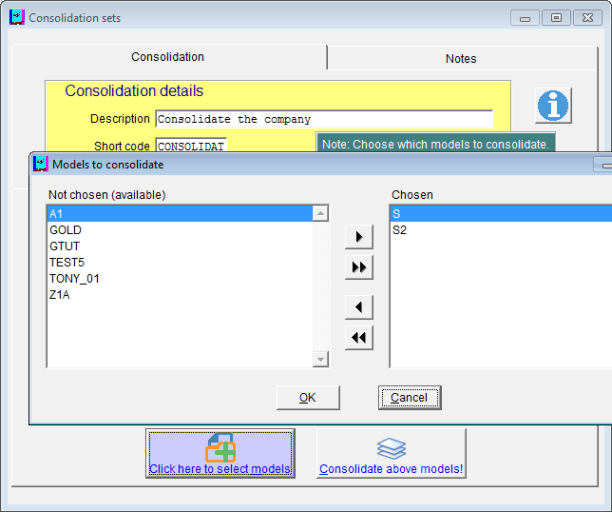The width and height of the screenshot is (612, 512).
Task: Click the folder-plus select models icon
Action: coord(221,448)
